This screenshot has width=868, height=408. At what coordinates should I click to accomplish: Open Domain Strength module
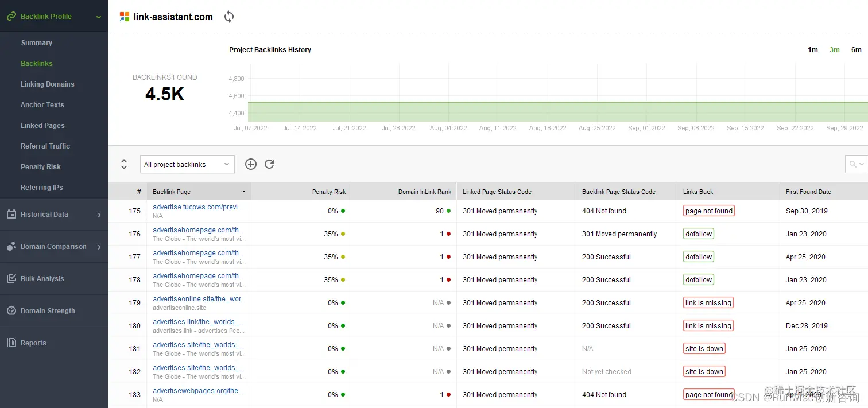pyautogui.click(x=48, y=311)
